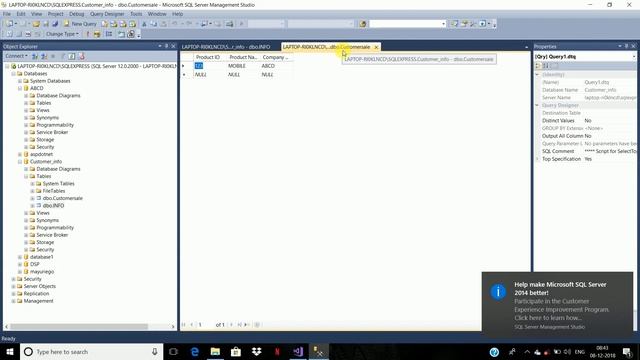Screen dimensions: 640x360
Task: Select Service Broker under ABCD
Action: tap(52, 132)
